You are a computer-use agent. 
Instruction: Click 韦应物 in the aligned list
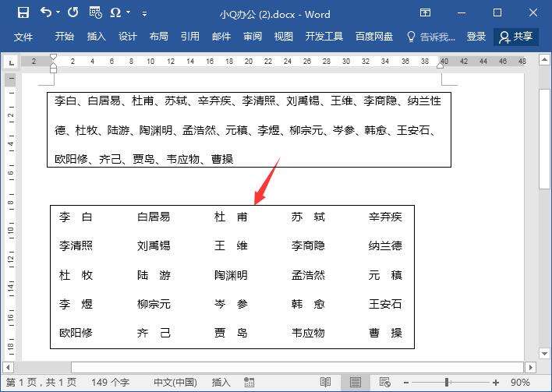(308, 333)
